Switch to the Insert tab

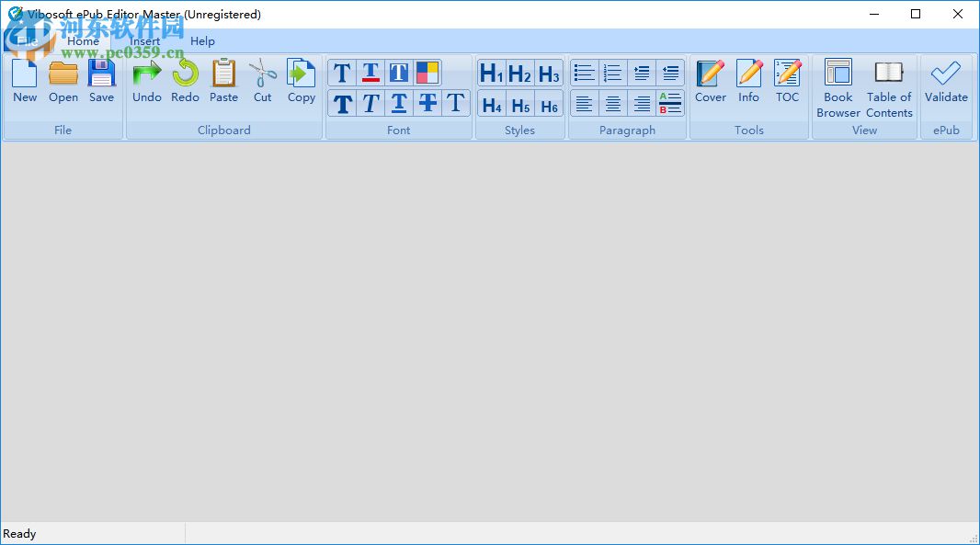(145, 40)
